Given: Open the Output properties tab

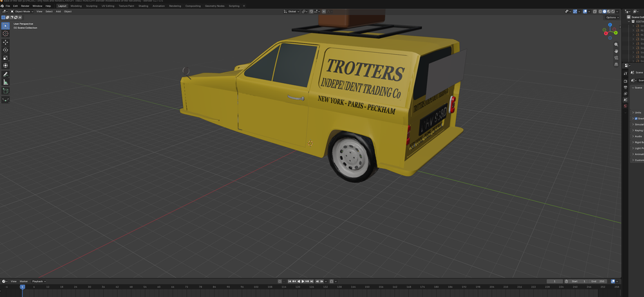Looking at the screenshot, I should pyautogui.click(x=625, y=88).
